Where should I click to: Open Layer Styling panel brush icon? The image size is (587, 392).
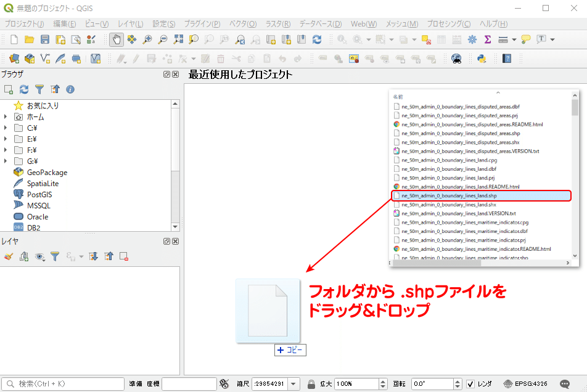click(x=9, y=256)
